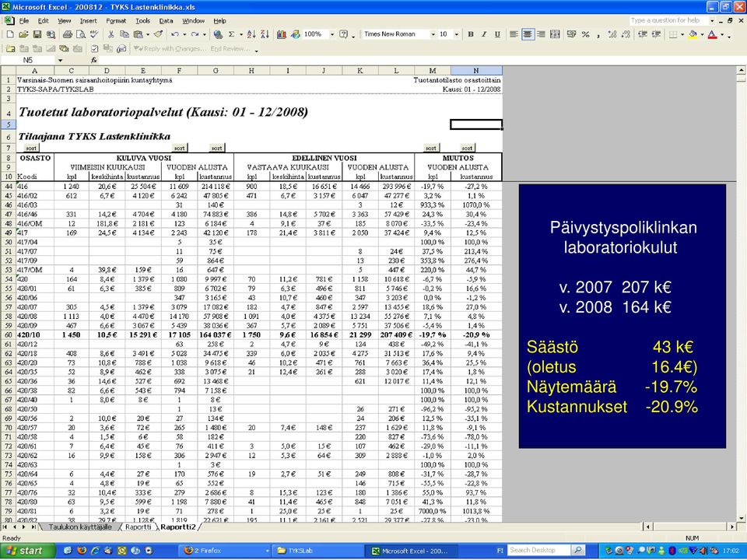Open the Undo history dropdown arrow
This screenshot has height=560, width=747.
pos(184,34)
